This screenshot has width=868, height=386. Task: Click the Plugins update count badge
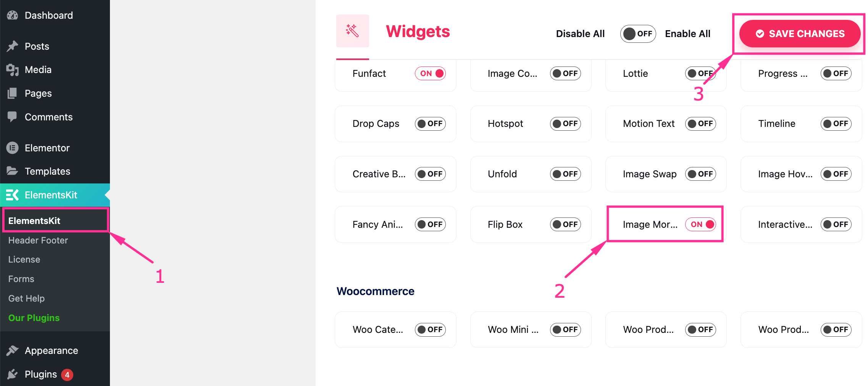(x=67, y=375)
